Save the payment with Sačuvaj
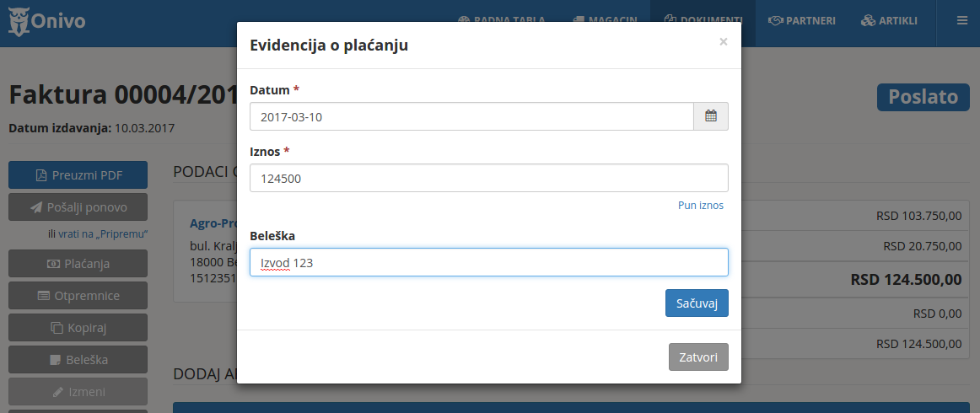 696,303
